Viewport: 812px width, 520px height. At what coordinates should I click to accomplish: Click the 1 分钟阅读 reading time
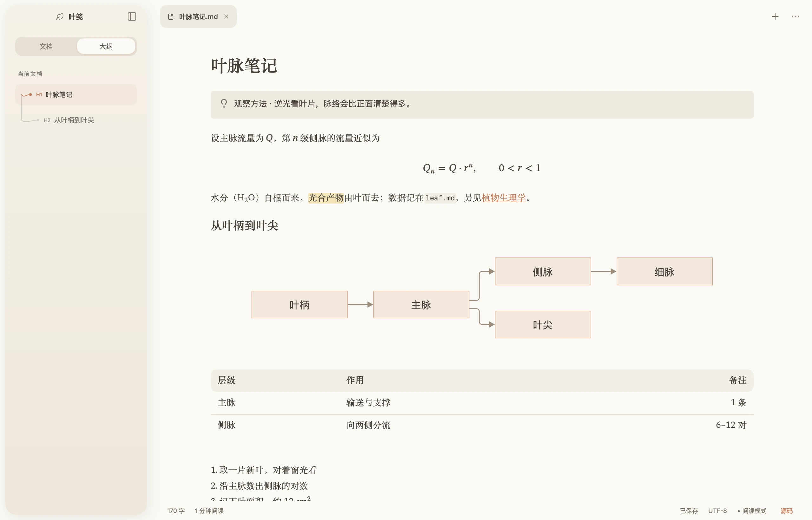[x=209, y=510]
